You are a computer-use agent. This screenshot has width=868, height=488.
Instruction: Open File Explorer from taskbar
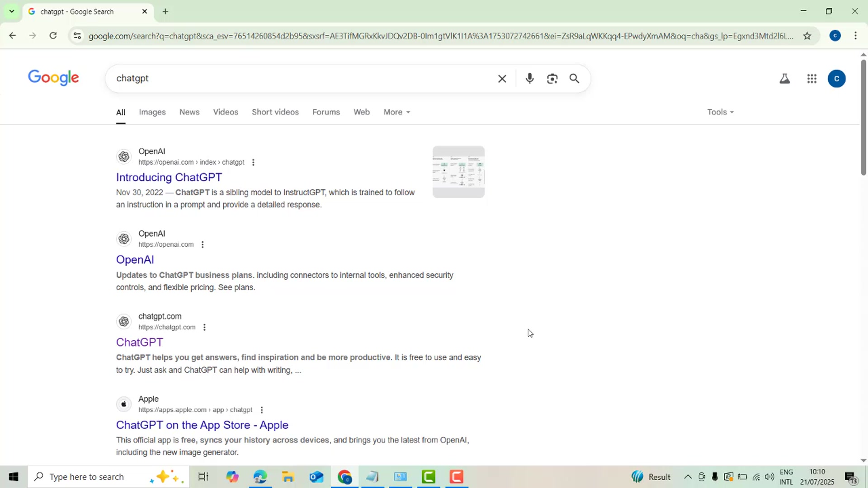288,477
